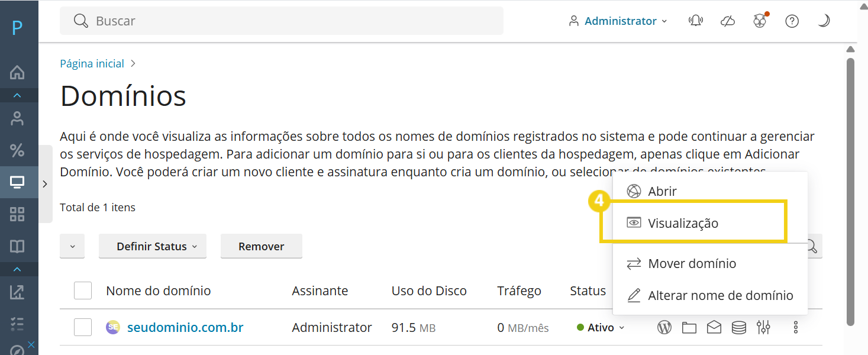This screenshot has width=868, height=355.
Task: Toggle dark mode with the moon icon
Action: coord(824,20)
